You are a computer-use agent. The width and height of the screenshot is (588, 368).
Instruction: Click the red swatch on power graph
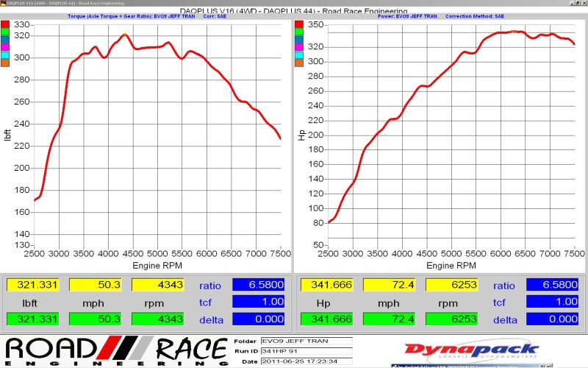point(298,24)
